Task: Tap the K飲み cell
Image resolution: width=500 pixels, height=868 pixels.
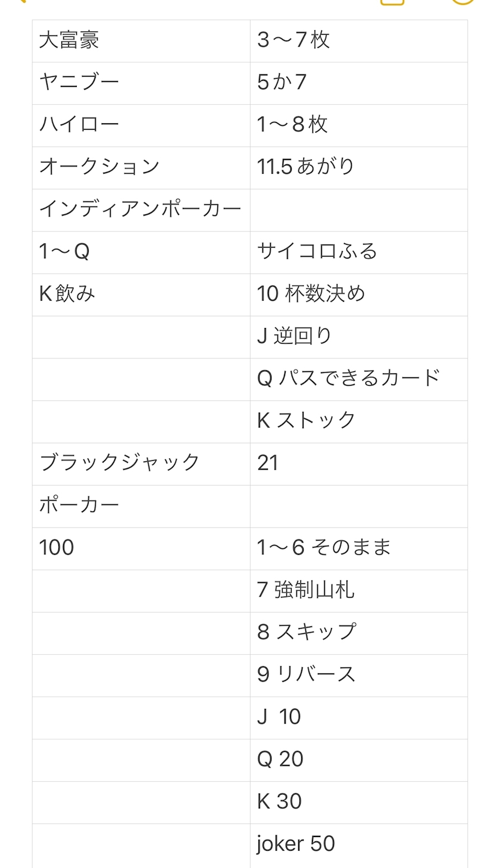Action: (x=141, y=295)
